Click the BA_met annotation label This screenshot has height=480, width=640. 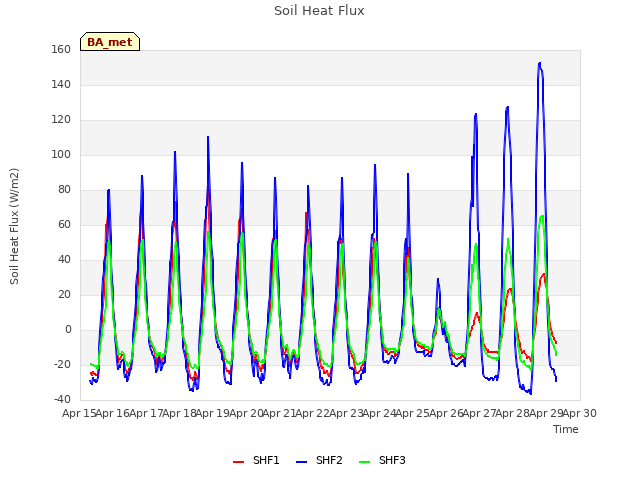coord(110,42)
